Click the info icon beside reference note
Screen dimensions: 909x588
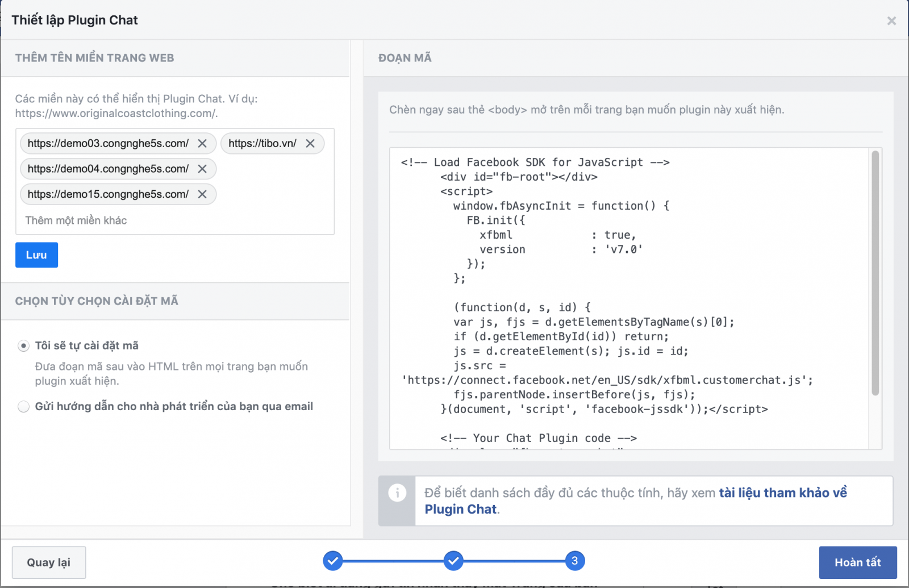[397, 493]
